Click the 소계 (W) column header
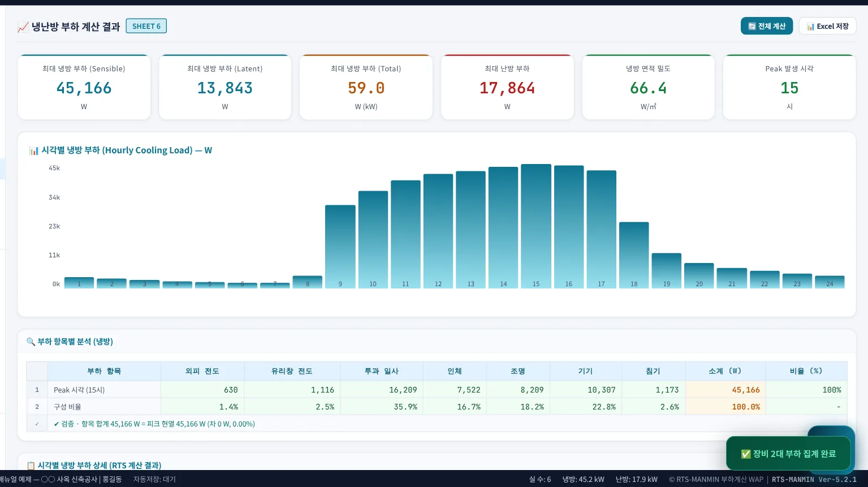The height and width of the screenshot is (487, 868). pyautogui.click(x=725, y=371)
